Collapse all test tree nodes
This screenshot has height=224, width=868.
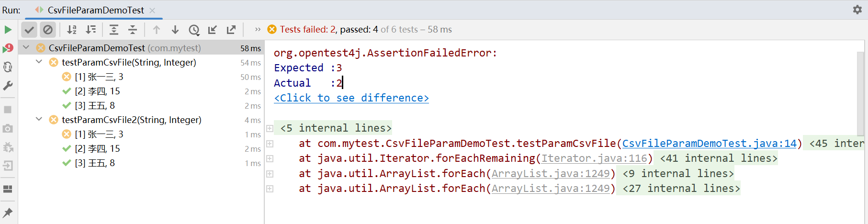(x=133, y=30)
